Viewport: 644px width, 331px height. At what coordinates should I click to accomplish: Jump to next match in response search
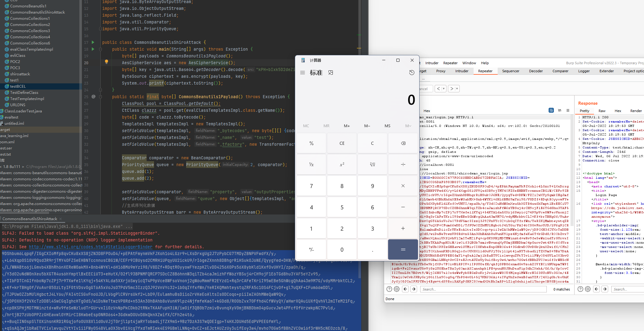605,289
